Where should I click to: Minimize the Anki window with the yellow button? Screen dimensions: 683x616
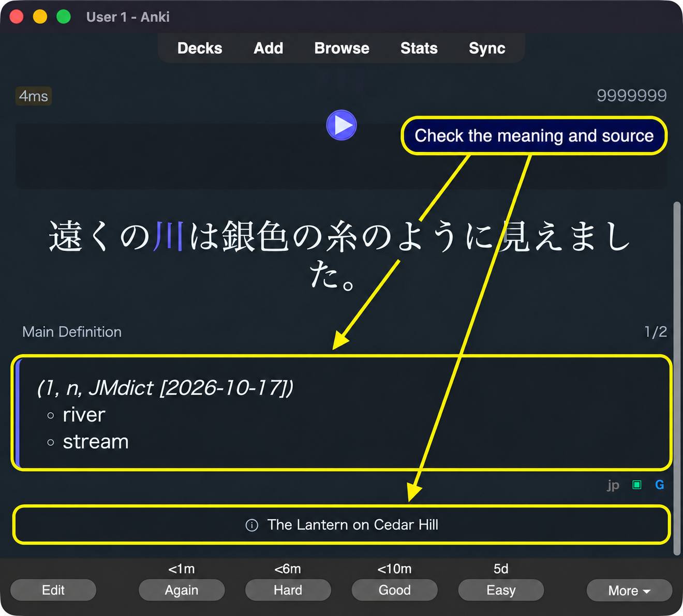[40, 17]
